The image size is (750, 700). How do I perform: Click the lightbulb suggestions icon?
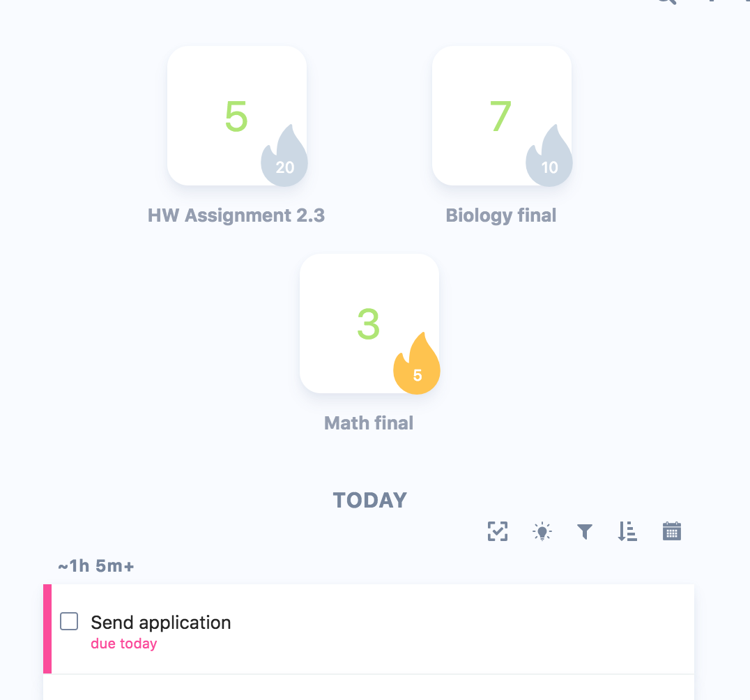[x=542, y=532]
